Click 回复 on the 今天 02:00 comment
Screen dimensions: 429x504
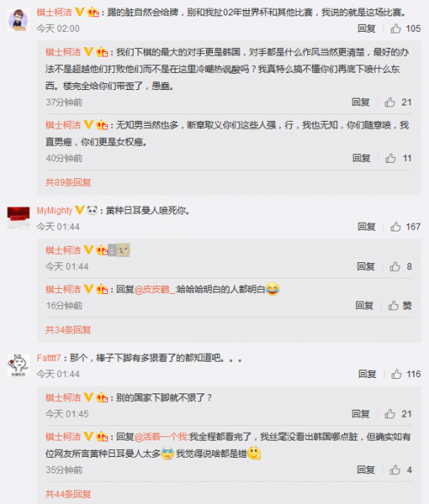[366, 28]
